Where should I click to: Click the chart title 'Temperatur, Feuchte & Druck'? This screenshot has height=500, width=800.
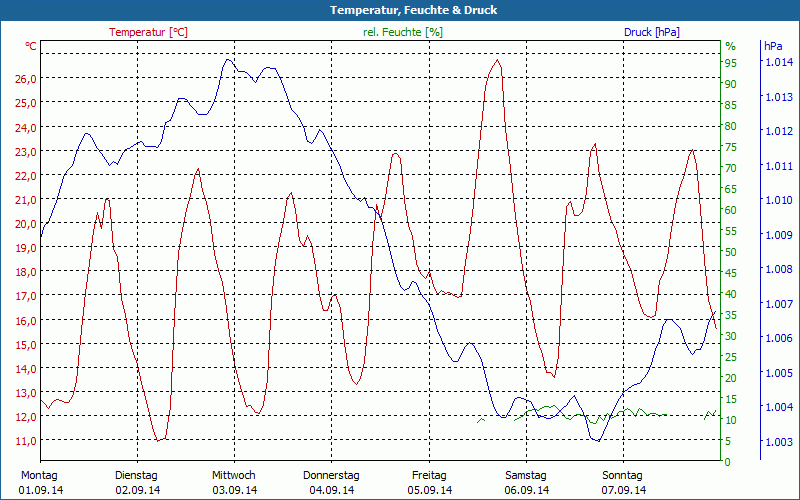[x=400, y=10]
